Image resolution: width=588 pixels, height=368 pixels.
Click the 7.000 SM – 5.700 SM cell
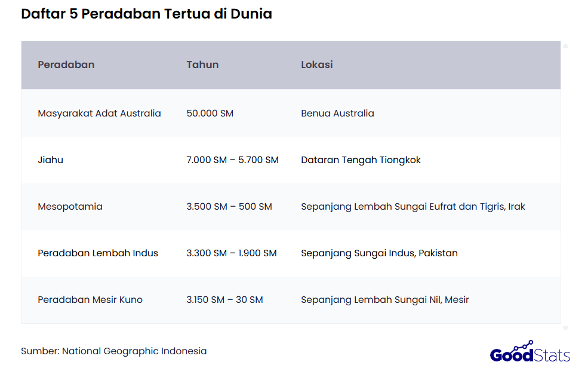232,160
